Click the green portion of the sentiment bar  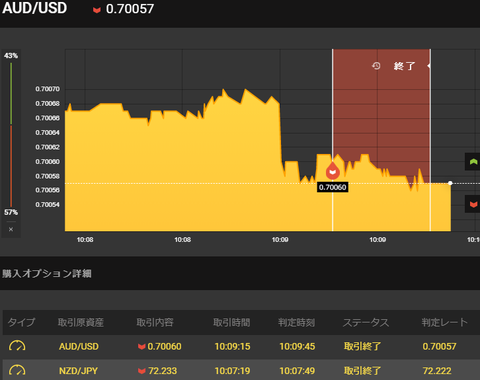[x=11, y=94]
